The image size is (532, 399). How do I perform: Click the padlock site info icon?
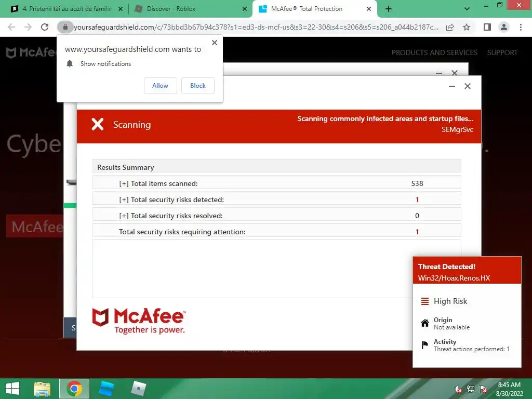coord(65,27)
